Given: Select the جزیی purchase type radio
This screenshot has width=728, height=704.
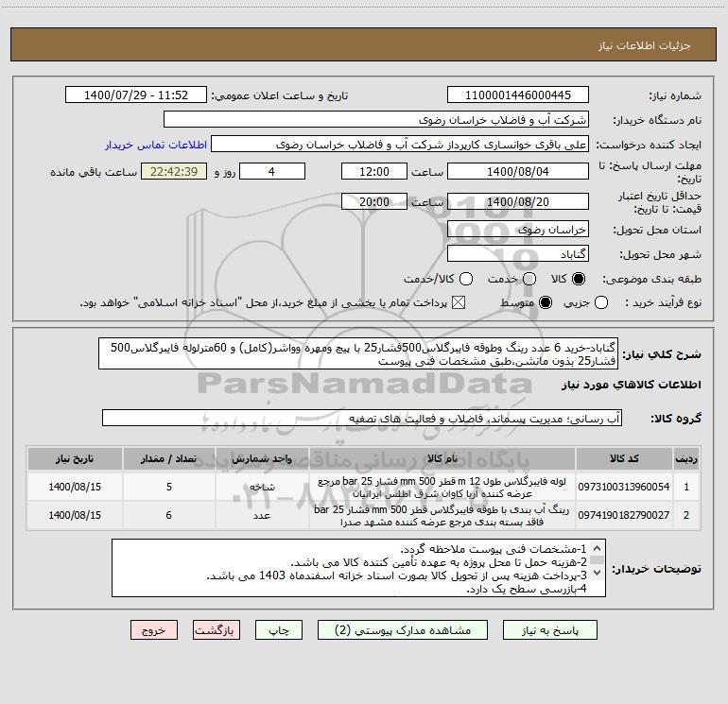Looking at the screenshot, I should coord(601,303).
